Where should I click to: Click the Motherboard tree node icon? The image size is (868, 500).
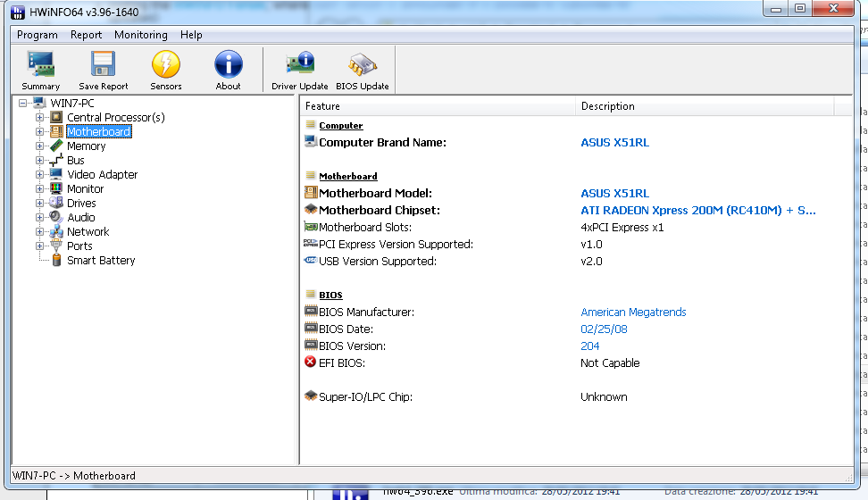click(56, 131)
